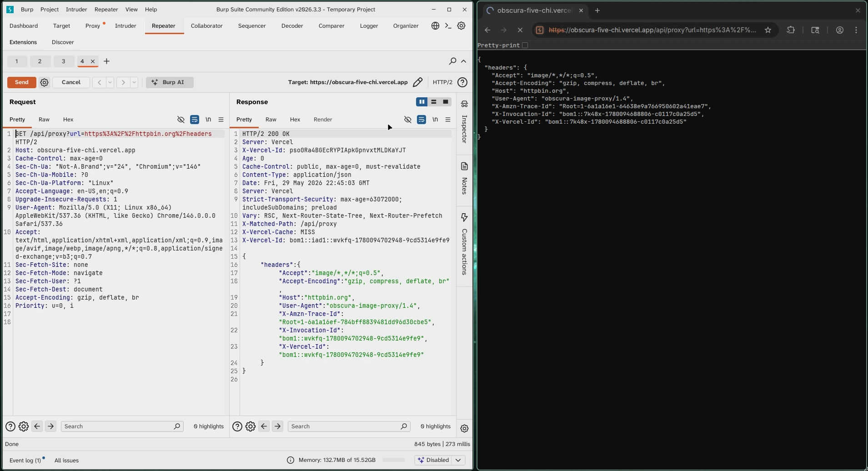
Task: Go to previous match in response search
Action: (264, 426)
